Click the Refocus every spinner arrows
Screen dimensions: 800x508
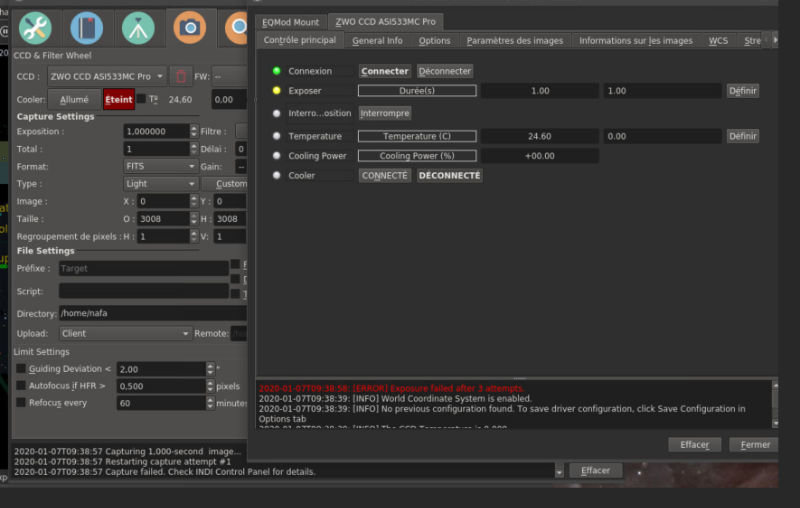coord(210,403)
